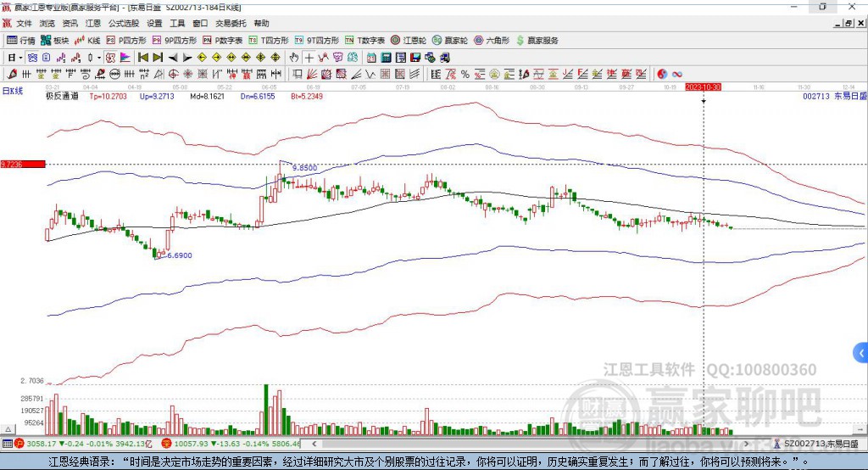Image resolution: width=868 pixels, height=470 pixels.
Task: Step chart left with black left arrow
Action: click(x=173, y=58)
